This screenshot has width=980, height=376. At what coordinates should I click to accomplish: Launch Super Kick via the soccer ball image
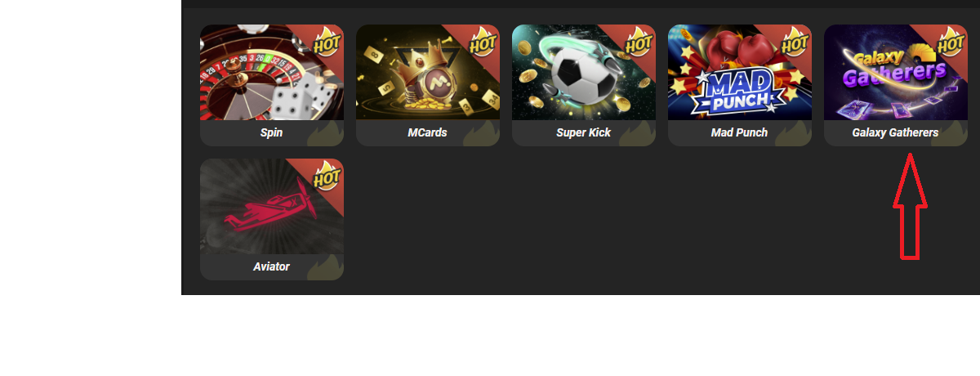(584, 72)
